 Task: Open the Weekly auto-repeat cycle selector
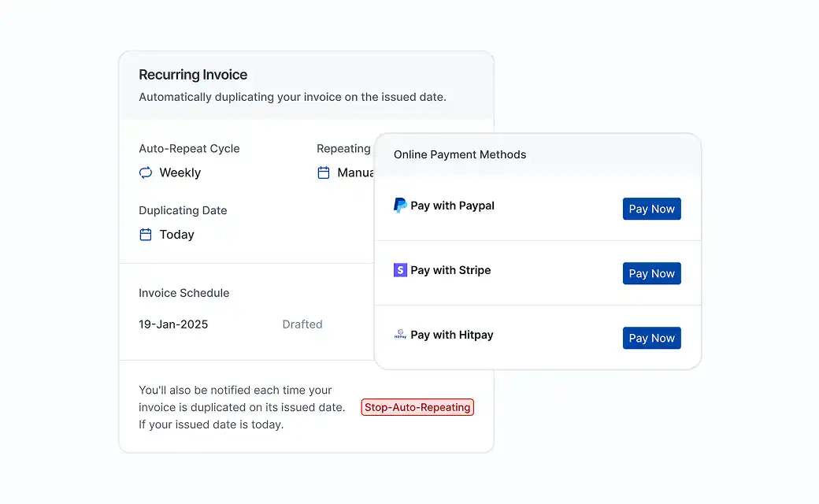pos(180,172)
